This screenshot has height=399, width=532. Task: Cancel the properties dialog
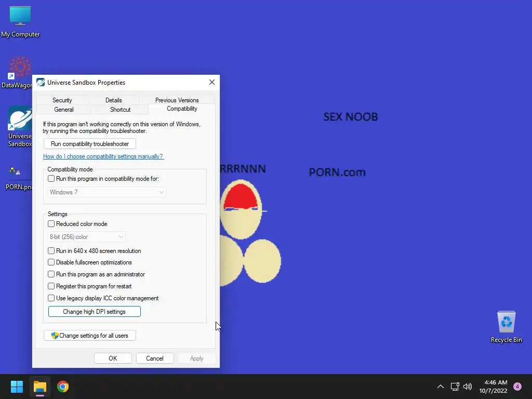click(155, 358)
